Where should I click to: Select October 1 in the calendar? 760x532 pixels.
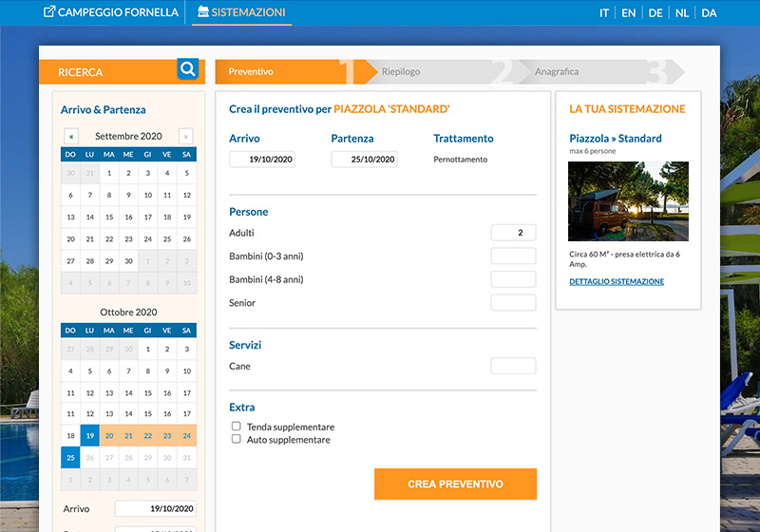point(148,349)
